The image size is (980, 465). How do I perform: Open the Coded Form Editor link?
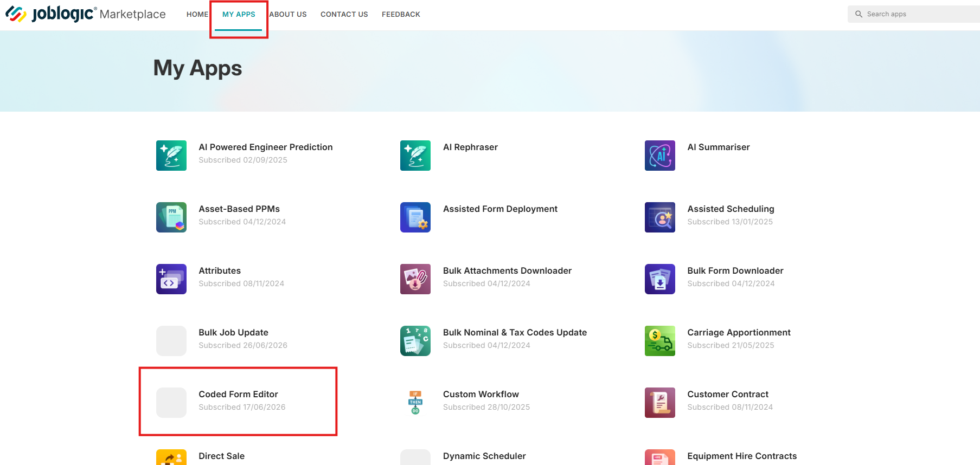[238, 394]
